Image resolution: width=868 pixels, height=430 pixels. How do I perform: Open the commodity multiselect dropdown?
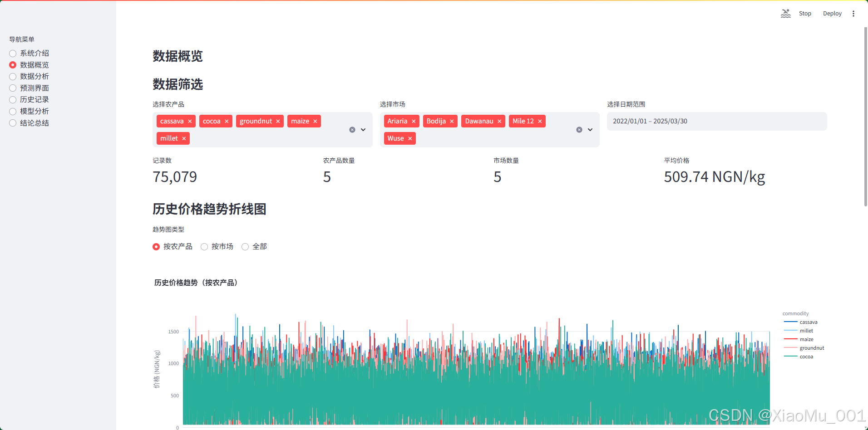[363, 130]
